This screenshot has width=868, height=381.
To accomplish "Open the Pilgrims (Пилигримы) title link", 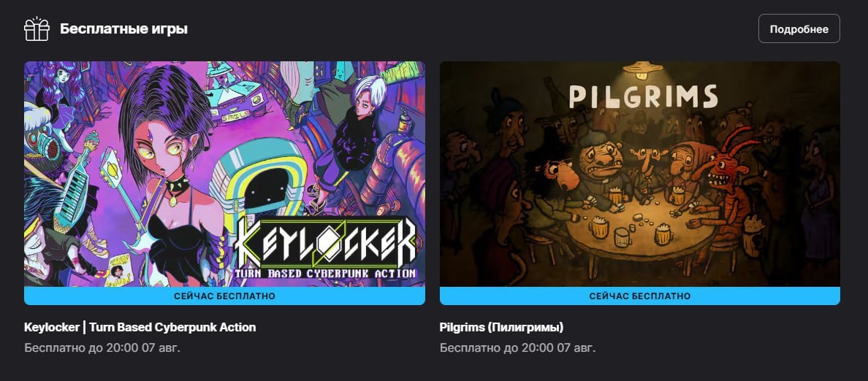I will [501, 327].
